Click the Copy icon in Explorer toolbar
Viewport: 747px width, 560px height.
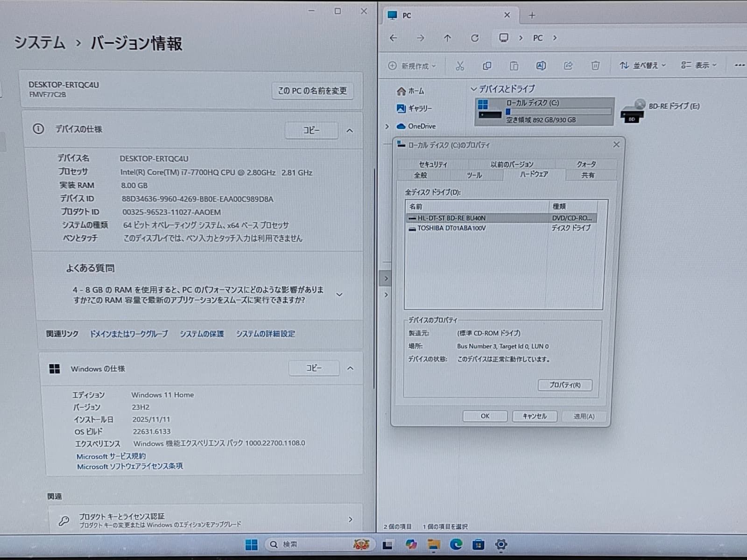click(487, 66)
